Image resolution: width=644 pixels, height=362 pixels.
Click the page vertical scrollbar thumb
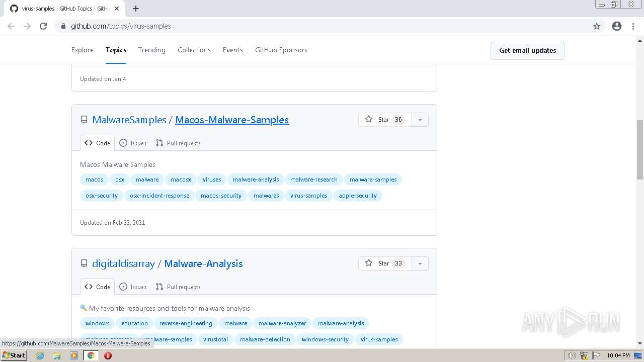coord(640,150)
